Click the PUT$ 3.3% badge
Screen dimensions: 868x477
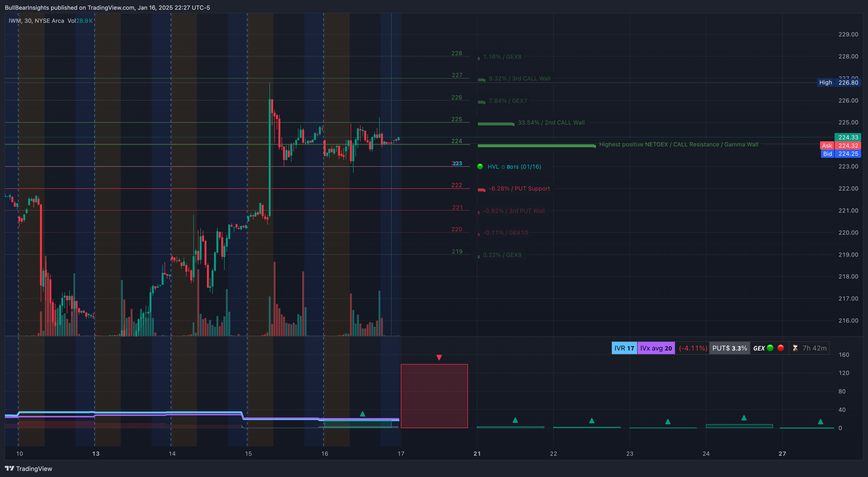[729, 348]
